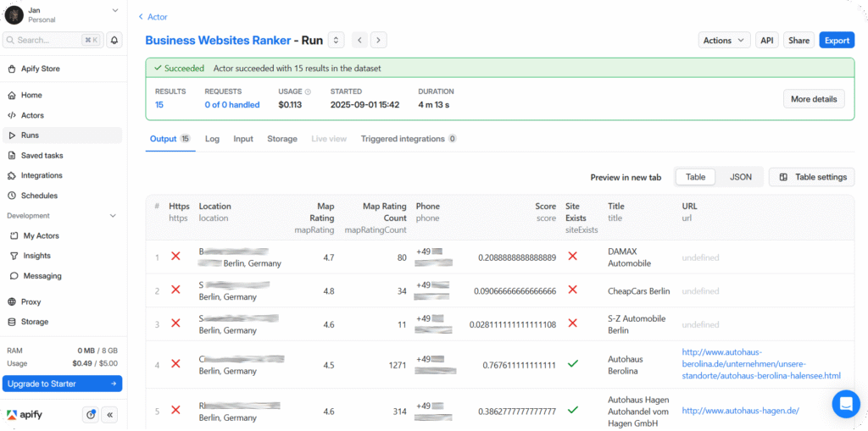
Task: Open the Storage tab
Action: (282, 139)
